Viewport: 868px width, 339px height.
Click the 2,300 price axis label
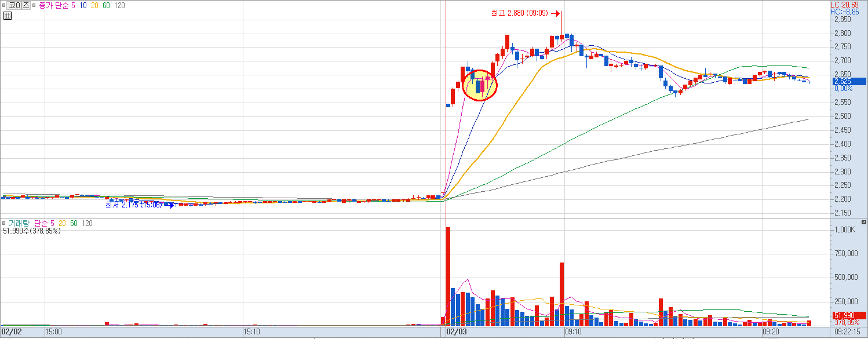click(843, 172)
